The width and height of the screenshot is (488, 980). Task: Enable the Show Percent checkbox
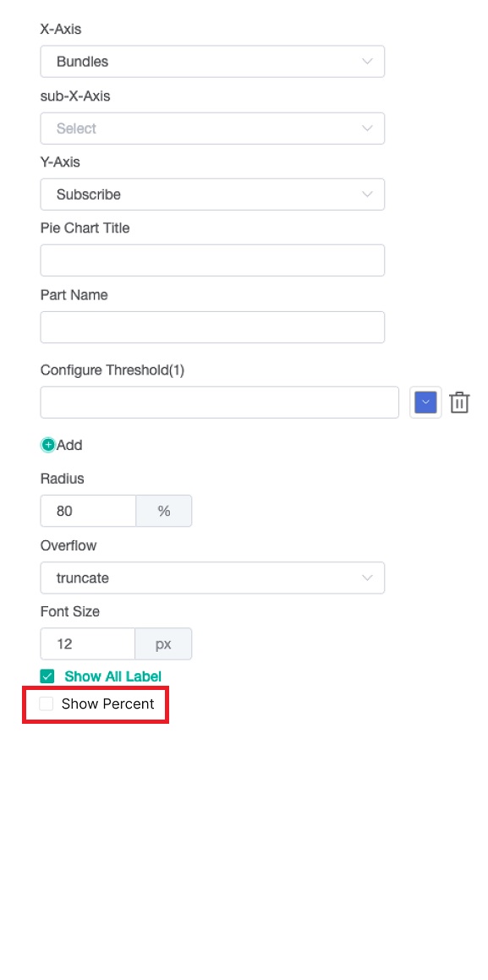(47, 704)
